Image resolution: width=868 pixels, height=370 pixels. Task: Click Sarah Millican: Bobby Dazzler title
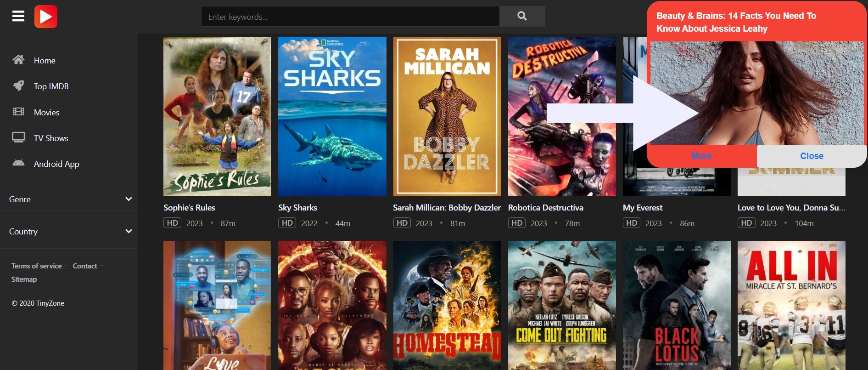tap(447, 208)
